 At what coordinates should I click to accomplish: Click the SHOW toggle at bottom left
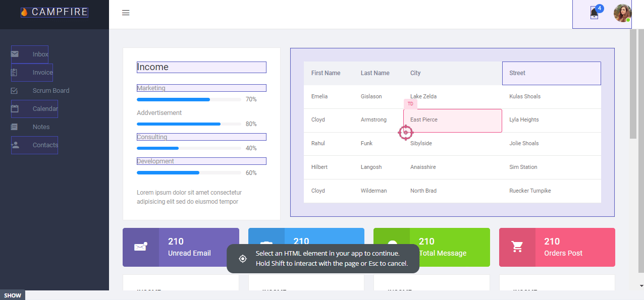(x=13, y=295)
